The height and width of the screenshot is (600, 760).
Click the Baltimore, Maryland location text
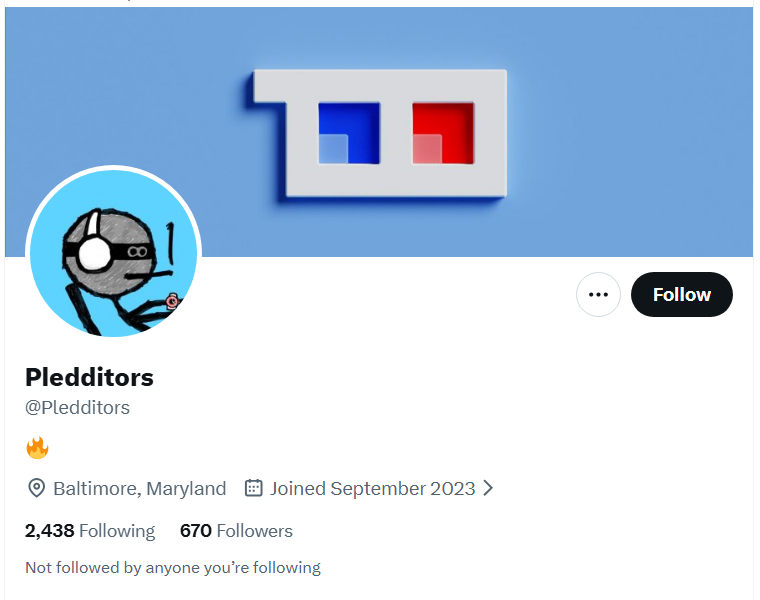point(140,488)
